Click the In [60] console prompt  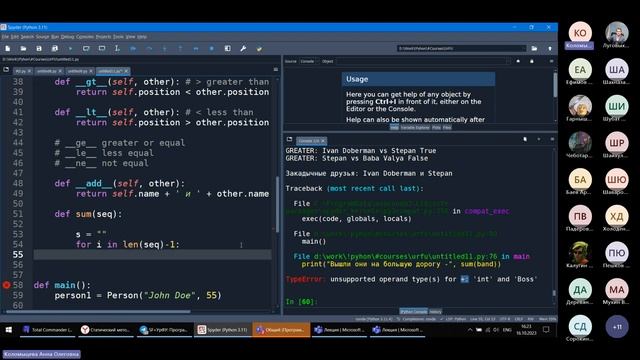click(301, 302)
